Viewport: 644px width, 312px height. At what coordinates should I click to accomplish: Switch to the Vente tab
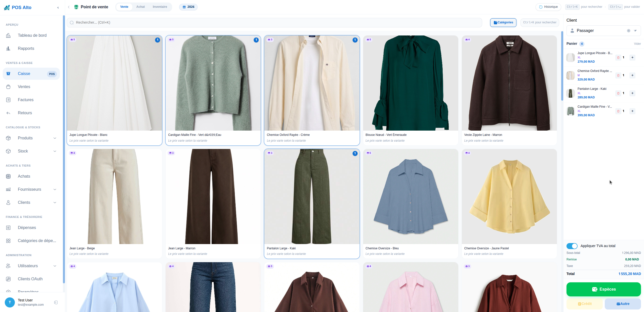(x=124, y=7)
